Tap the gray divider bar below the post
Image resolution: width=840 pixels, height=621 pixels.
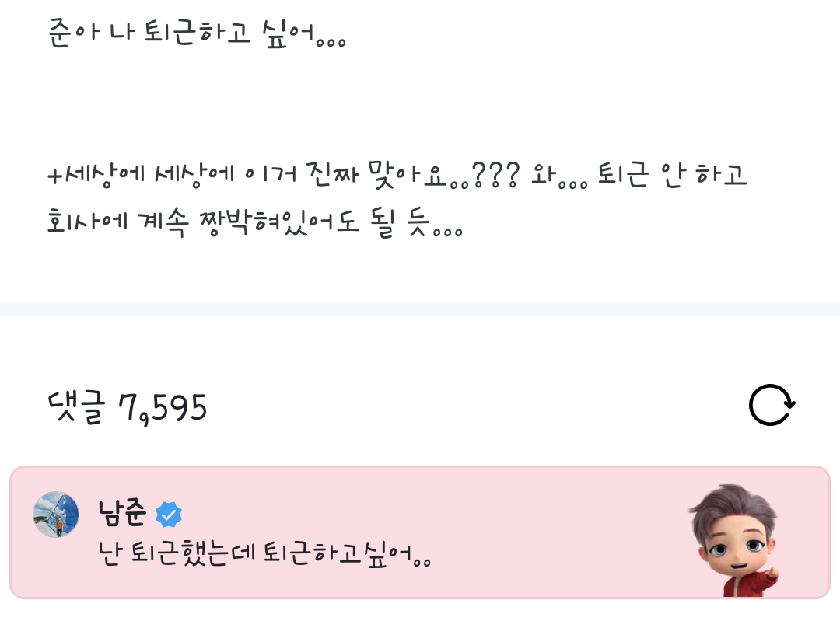pos(420,309)
